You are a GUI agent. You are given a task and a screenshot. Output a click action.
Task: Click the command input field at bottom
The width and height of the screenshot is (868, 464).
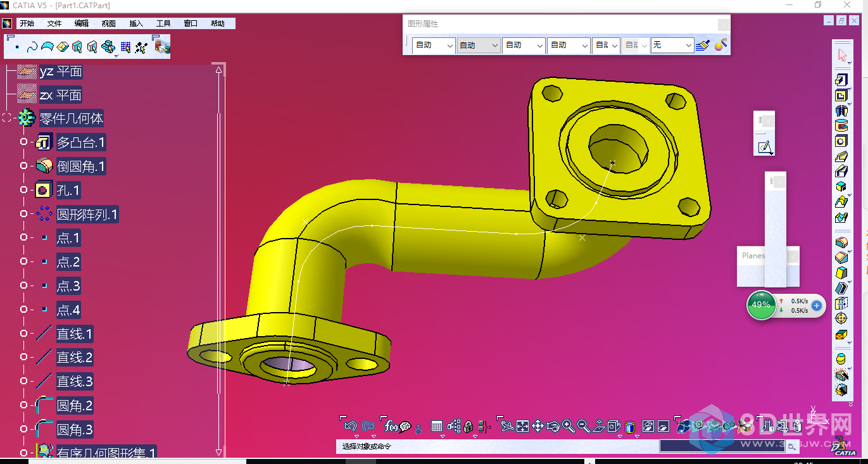click(722, 446)
